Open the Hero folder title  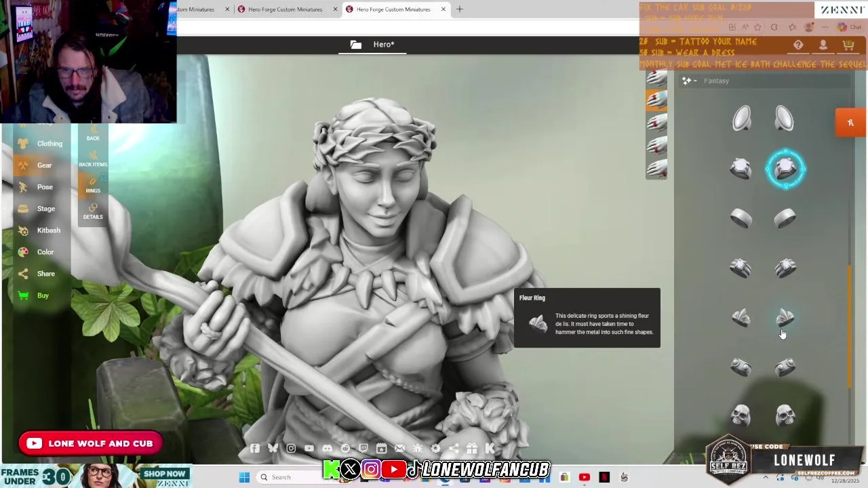click(x=373, y=45)
